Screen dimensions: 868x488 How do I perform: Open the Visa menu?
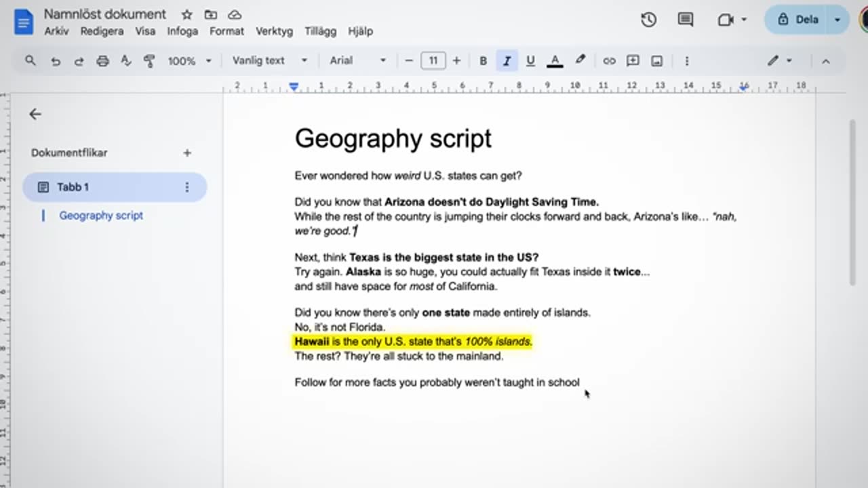pyautogui.click(x=145, y=31)
